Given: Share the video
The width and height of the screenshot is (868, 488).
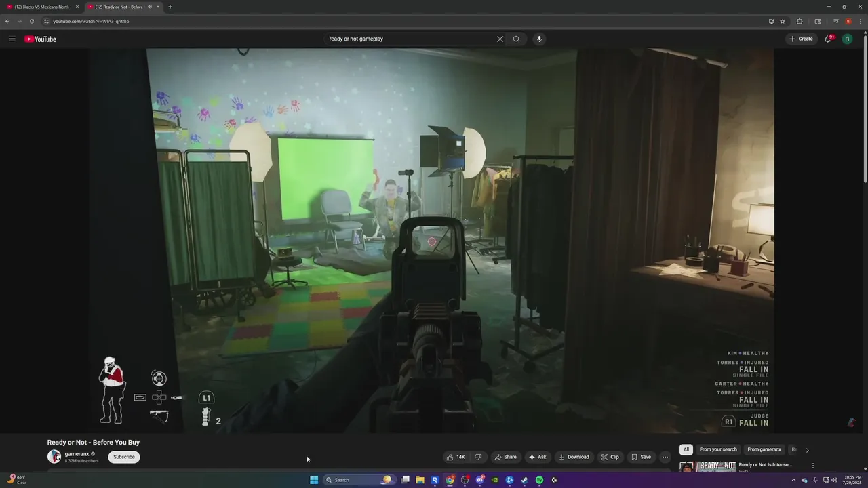Looking at the screenshot, I should (505, 457).
